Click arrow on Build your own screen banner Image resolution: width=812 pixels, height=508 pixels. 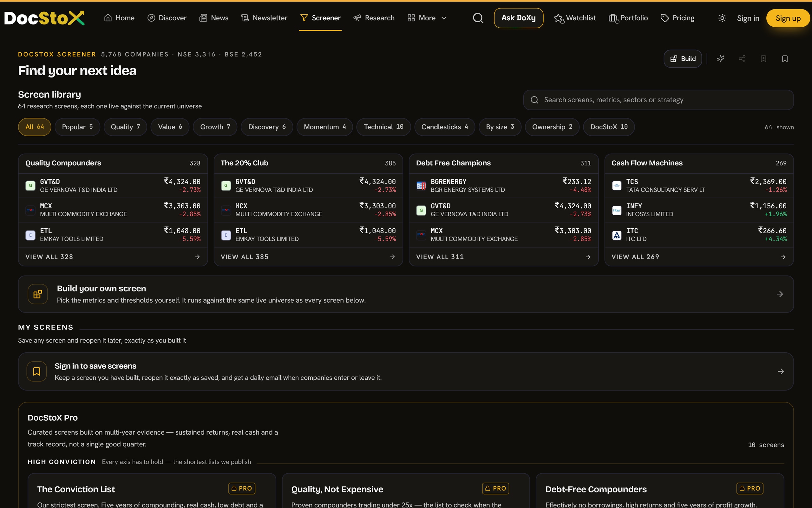[x=780, y=294]
